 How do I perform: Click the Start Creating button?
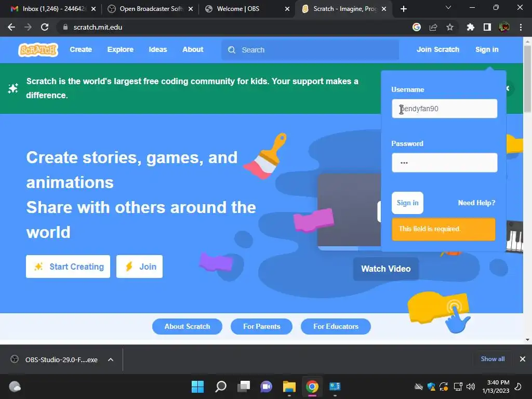pyautogui.click(x=68, y=267)
